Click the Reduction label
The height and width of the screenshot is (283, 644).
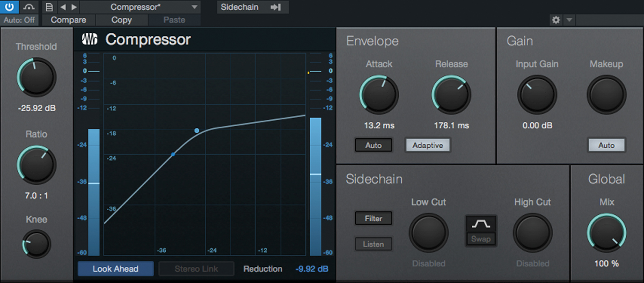(x=263, y=269)
